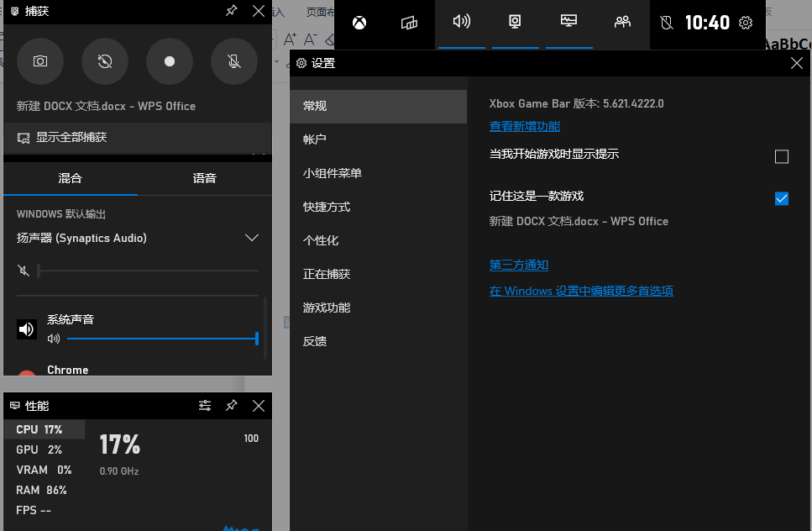The height and width of the screenshot is (531, 812).
Task: Click the Xbox Game Bar 版本 text
Action: (576, 103)
